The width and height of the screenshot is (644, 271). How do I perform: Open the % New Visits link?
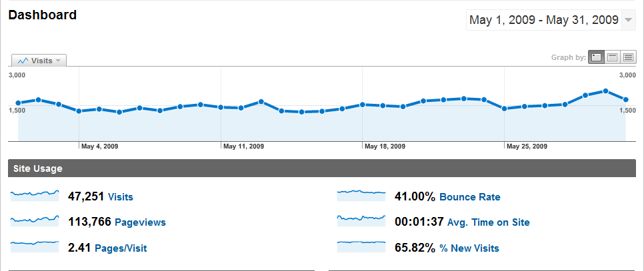469,248
